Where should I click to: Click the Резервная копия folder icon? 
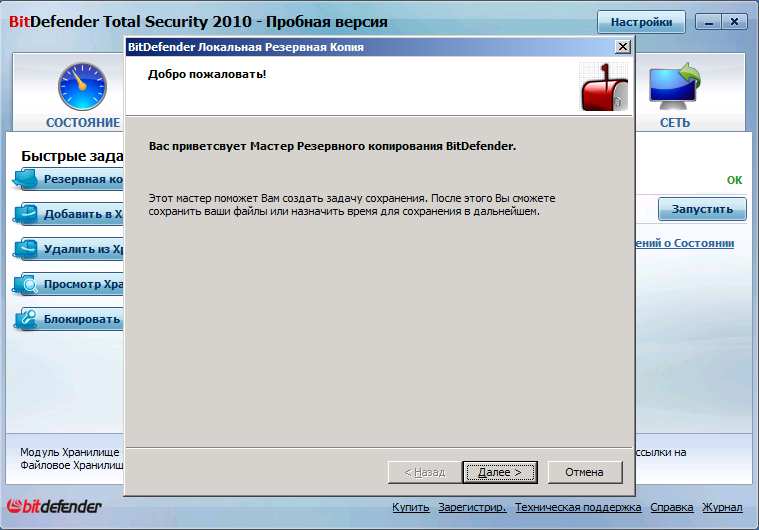pos(25,179)
